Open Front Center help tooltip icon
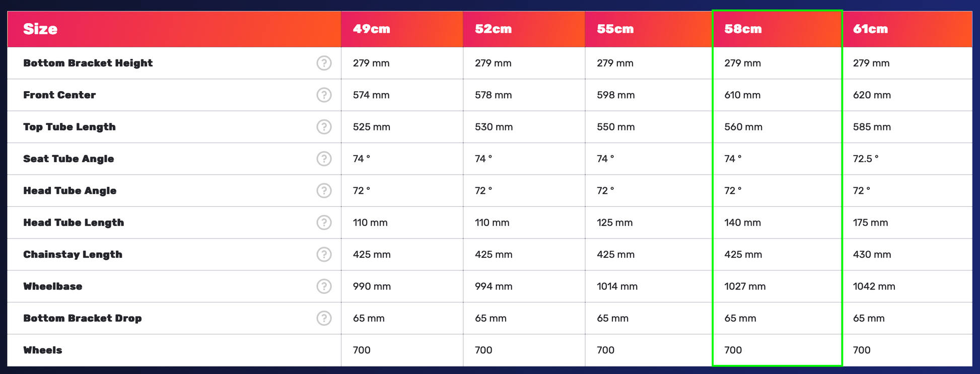 pyautogui.click(x=324, y=95)
